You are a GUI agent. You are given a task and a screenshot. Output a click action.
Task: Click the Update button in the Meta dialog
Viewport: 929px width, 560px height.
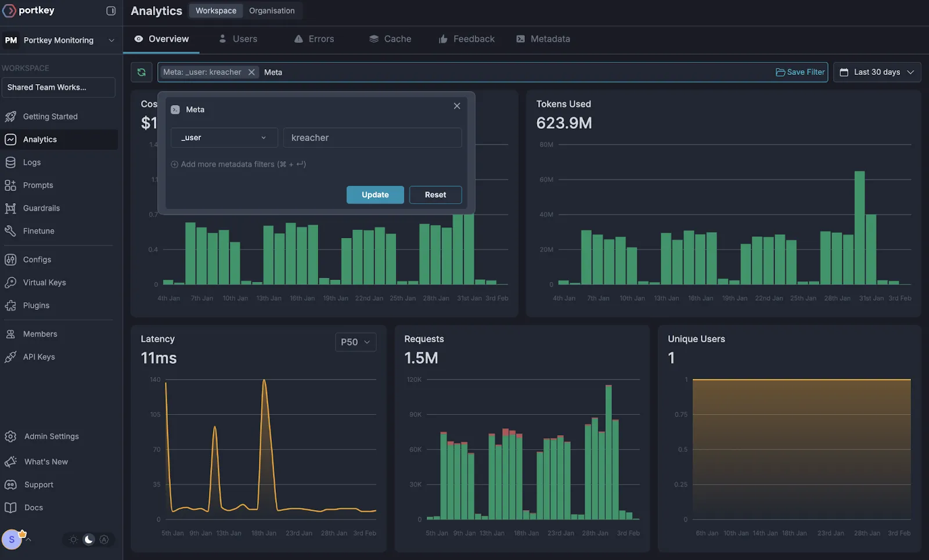pos(375,194)
